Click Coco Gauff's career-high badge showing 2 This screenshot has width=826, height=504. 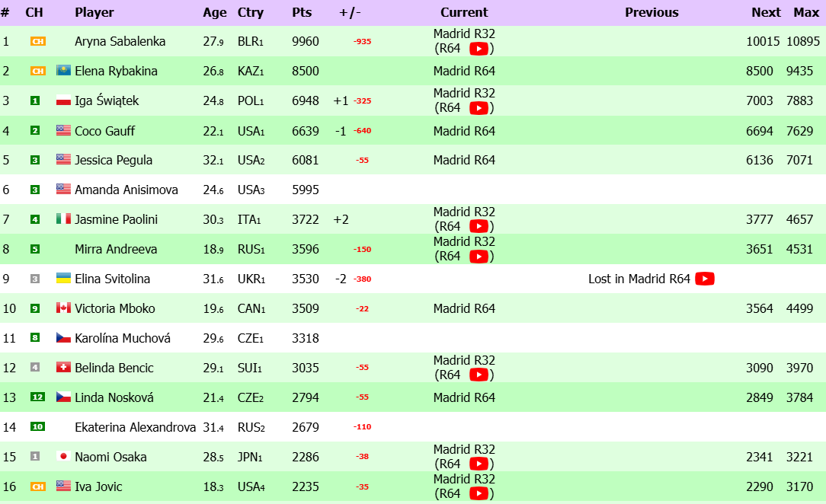[35, 131]
